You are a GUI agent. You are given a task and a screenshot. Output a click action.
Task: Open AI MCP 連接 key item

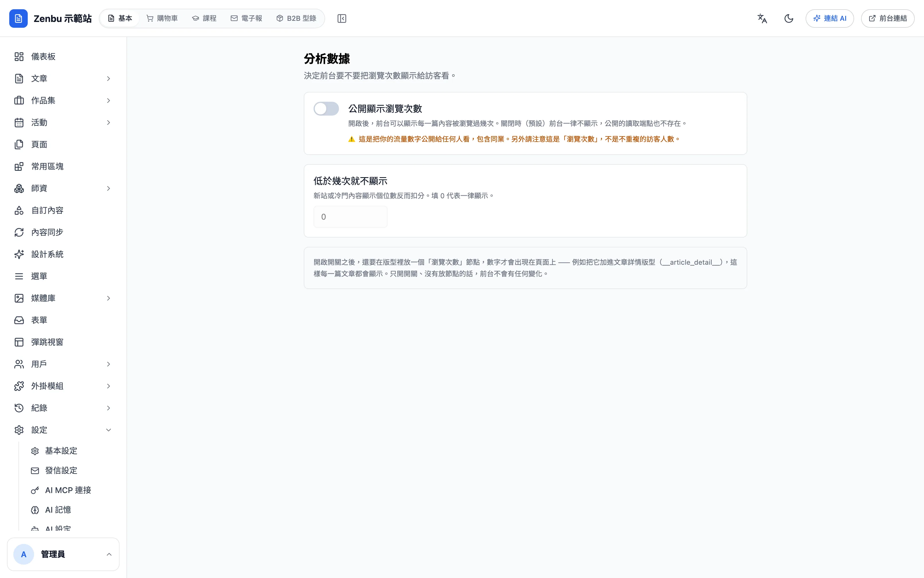click(71, 490)
